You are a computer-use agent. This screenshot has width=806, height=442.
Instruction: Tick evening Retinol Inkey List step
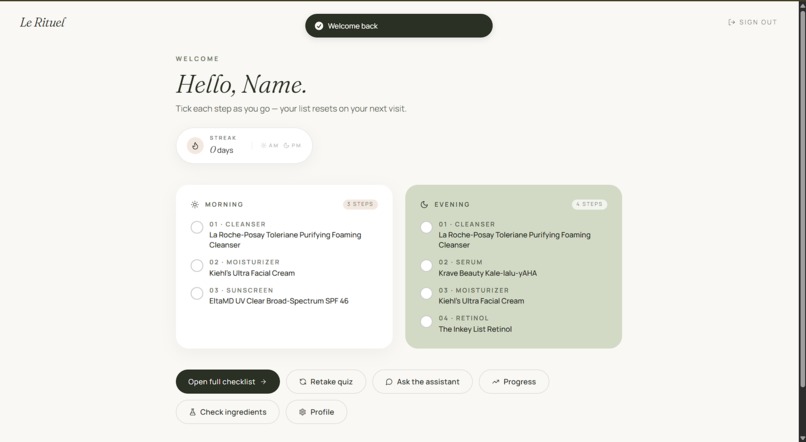pyautogui.click(x=426, y=322)
